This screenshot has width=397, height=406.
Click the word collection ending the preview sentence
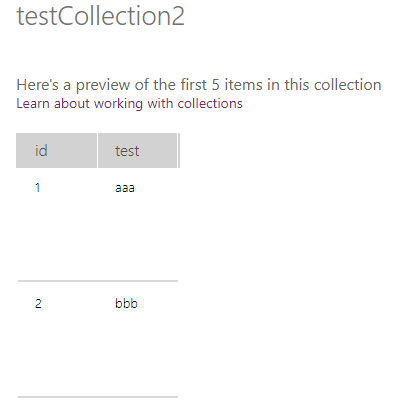click(347, 85)
